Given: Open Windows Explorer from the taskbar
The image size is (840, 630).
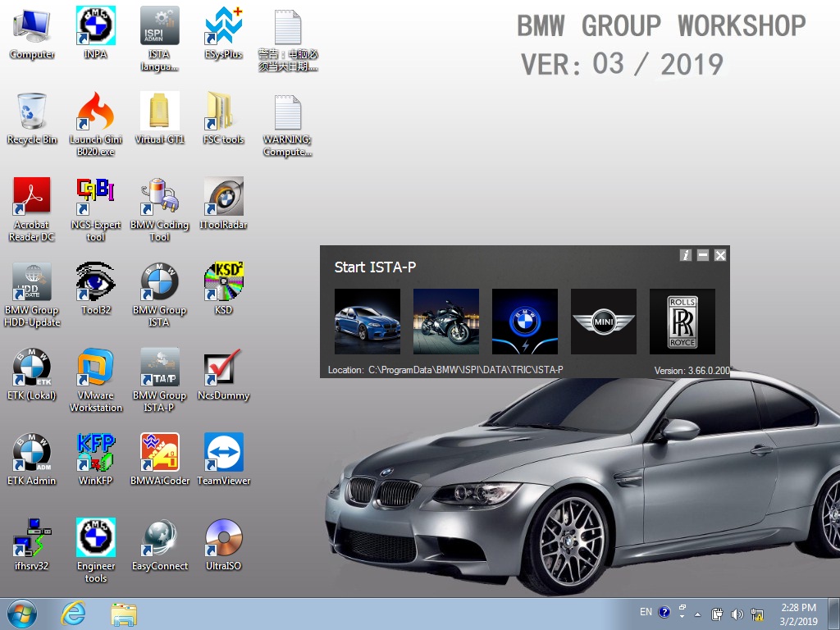Looking at the screenshot, I should (x=124, y=614).
